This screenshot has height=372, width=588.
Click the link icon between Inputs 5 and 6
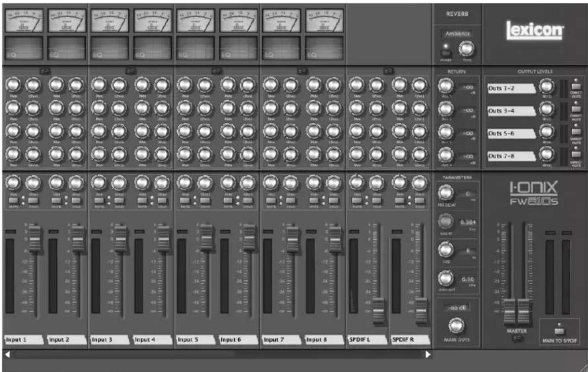tap(217, 71)
